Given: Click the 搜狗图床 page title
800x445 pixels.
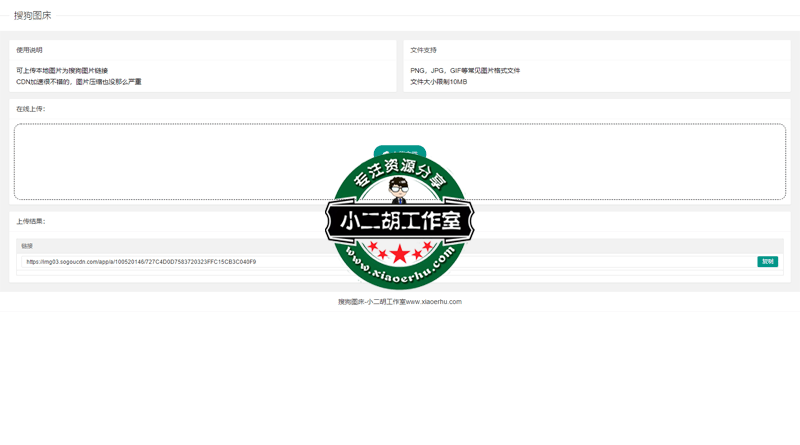Looking at the screenshot, I should click(33, 16).
